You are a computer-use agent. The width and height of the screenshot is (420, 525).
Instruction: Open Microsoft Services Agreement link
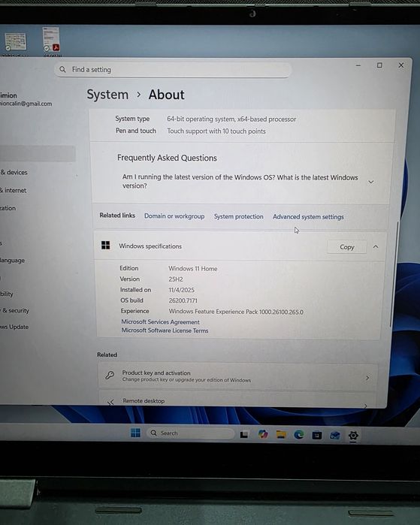[161, 321]
